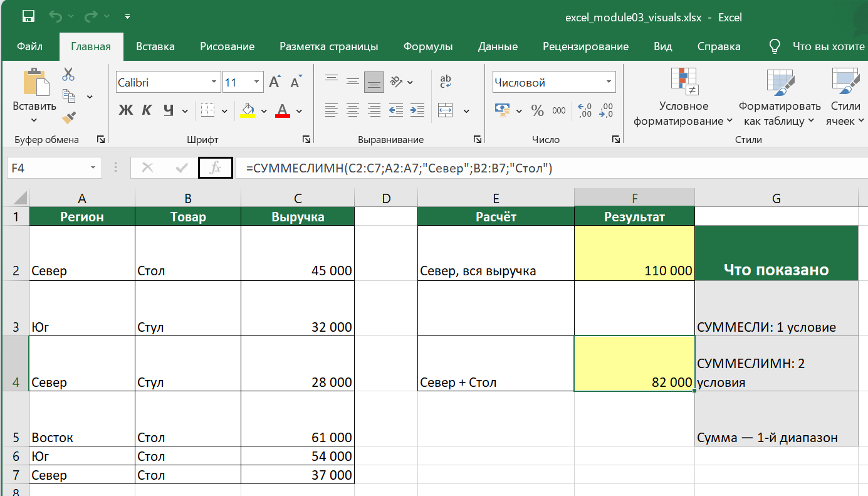Click Decrease Decimal icon
The width and height of the screenshot is (868, 496).
coord(606,110)
